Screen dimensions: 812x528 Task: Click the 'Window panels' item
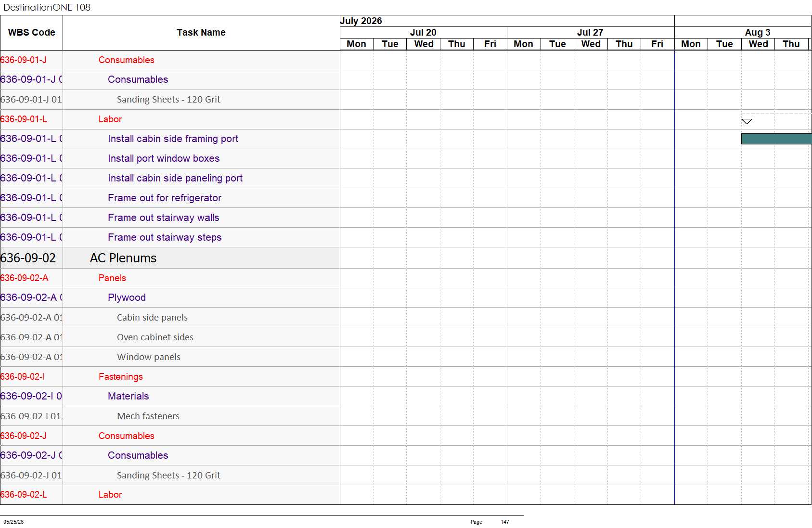[149, 357]
